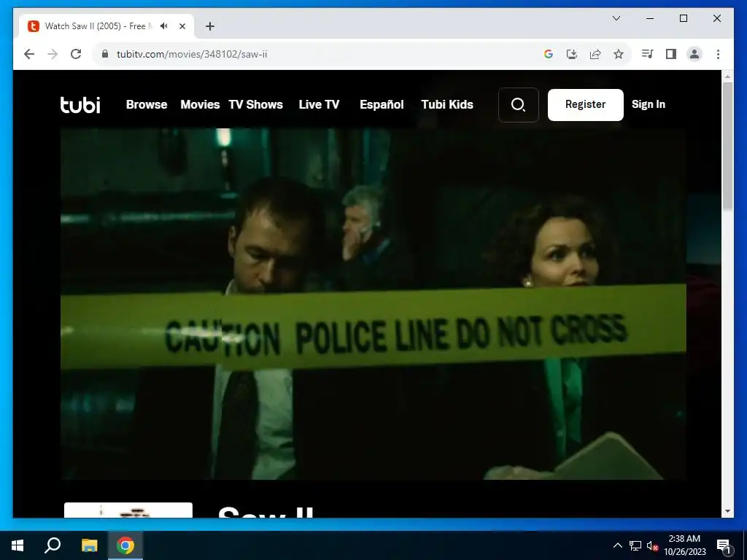Toggle the browser side panel
Image resolution: width=747 pixels, height=560 pixels.
[x=671, y=54]
